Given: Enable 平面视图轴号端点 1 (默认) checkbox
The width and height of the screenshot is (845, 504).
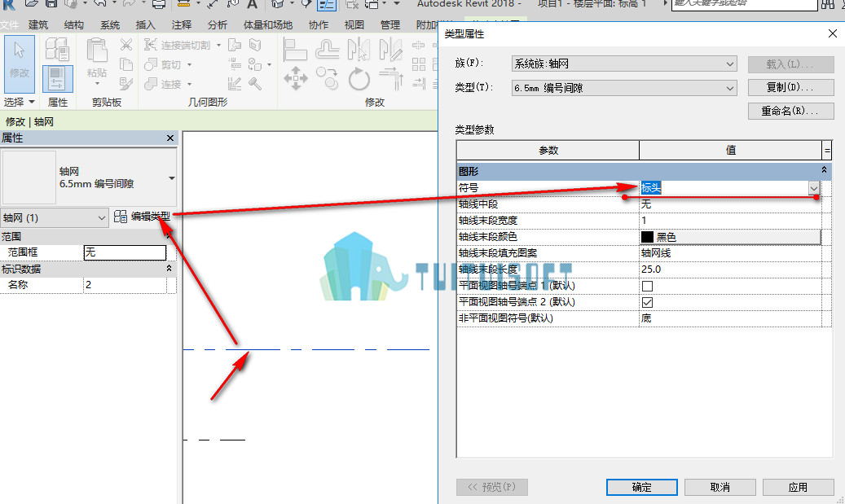Looking at the screenshot, I should pyautogui.click(x=647, y=286).
